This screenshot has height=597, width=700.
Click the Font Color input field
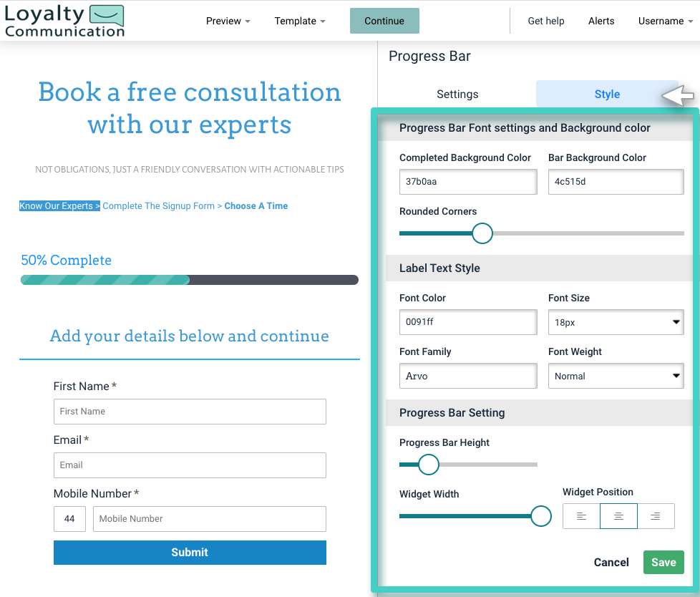[468, 322]
